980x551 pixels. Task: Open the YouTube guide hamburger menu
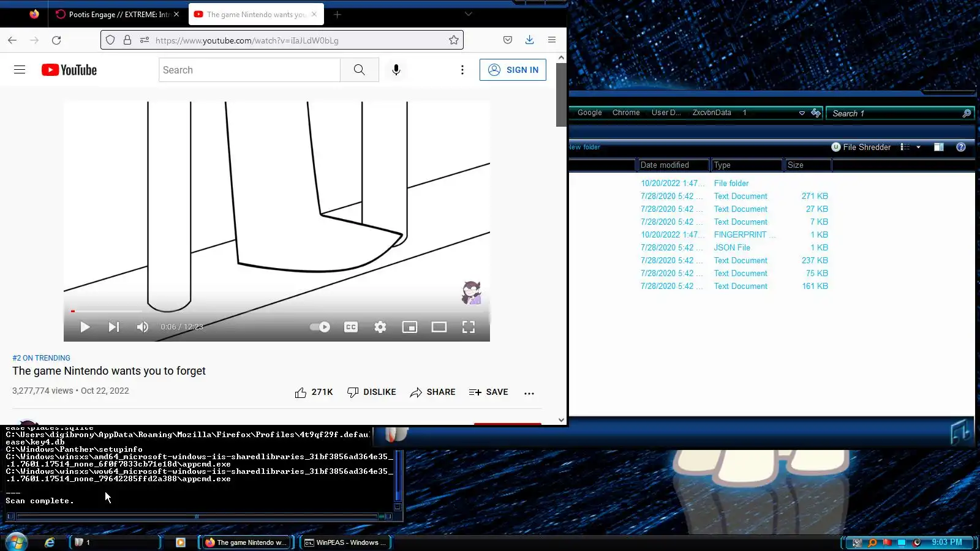coord(20,70)
